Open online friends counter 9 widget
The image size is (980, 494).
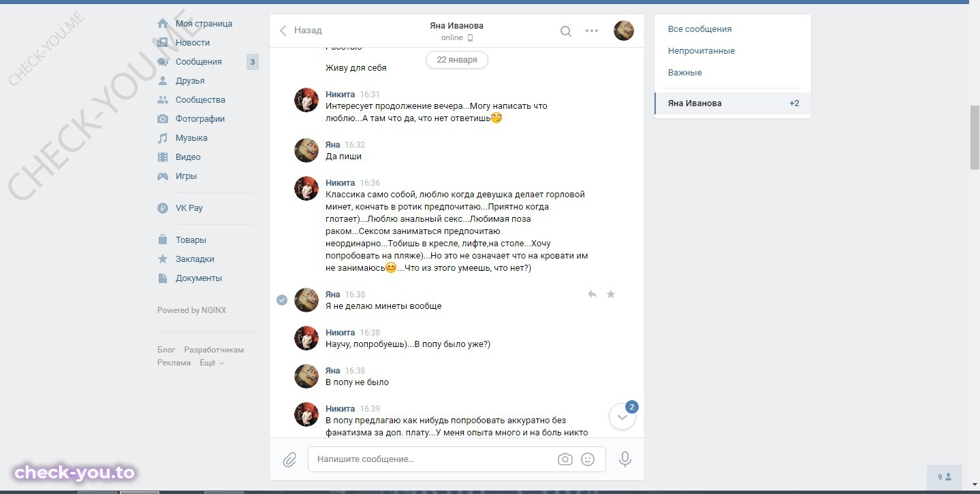tap(944, 477)
